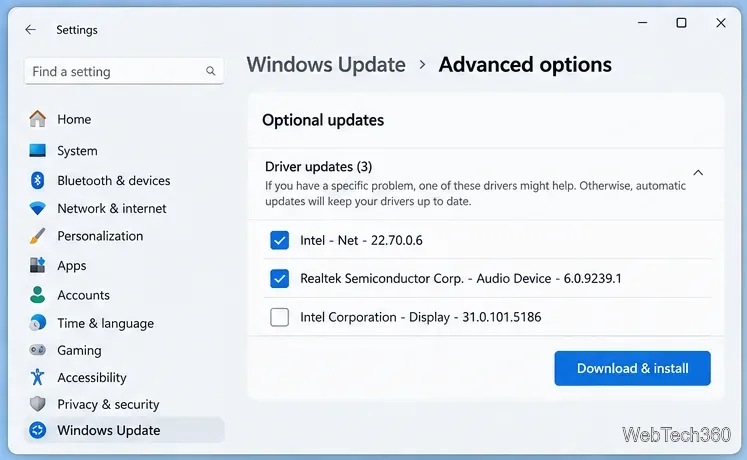Click the Home house icon
This screenshot has height=460, width=747.
coord(38,119)
